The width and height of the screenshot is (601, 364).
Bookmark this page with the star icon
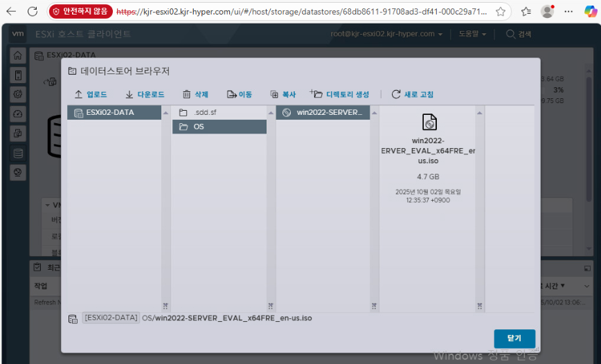pos(500,12)
